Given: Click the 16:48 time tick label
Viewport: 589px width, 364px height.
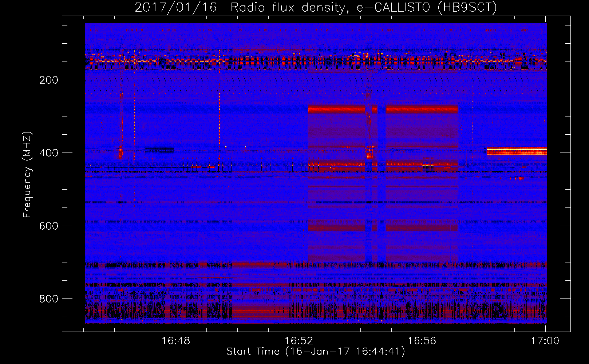Looking at the screenshot, I should (176, 341).
